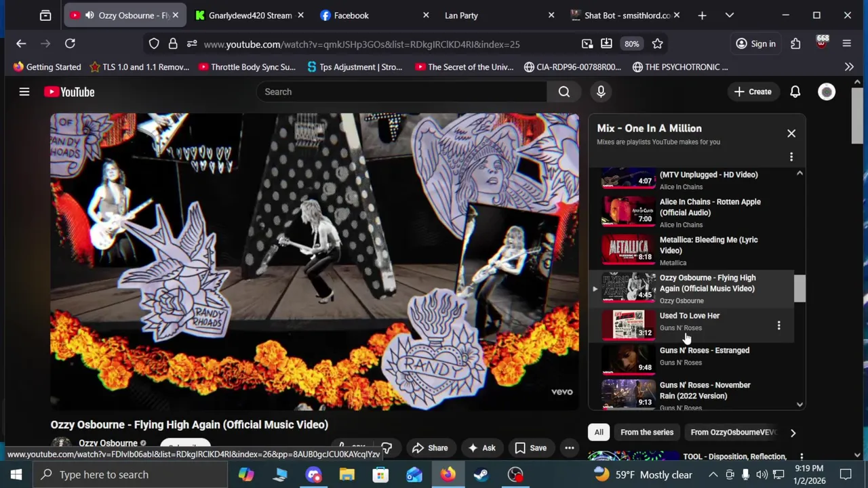Show more filter chips with arrow
This screenshot has height=488, width=868.
(793, 432)
